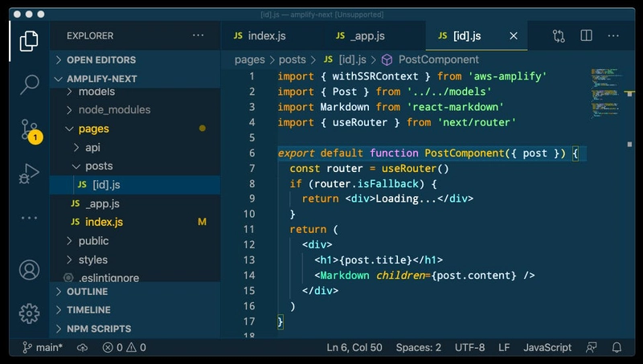Click line number 6 in gutter

252,153
